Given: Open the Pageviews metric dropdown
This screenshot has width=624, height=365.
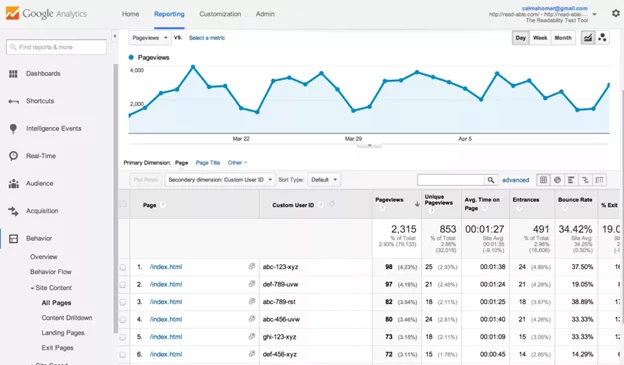Looking at the screenshot, I should coord(150,38).
